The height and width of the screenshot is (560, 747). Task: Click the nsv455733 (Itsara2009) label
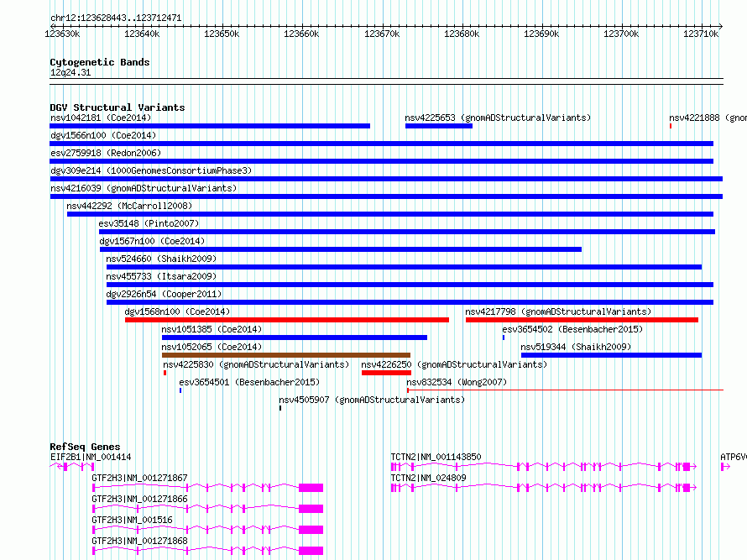161,276
